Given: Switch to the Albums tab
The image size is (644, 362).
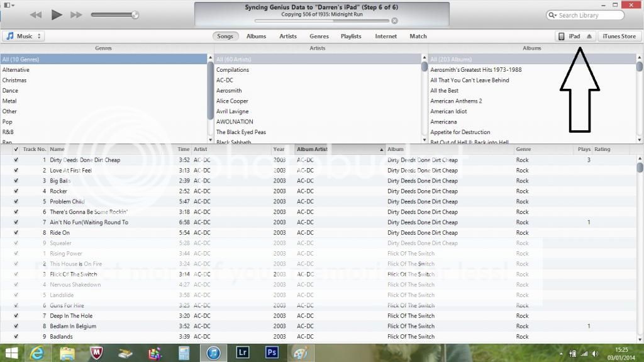Looking at the screenshot, I should point(257,37).
